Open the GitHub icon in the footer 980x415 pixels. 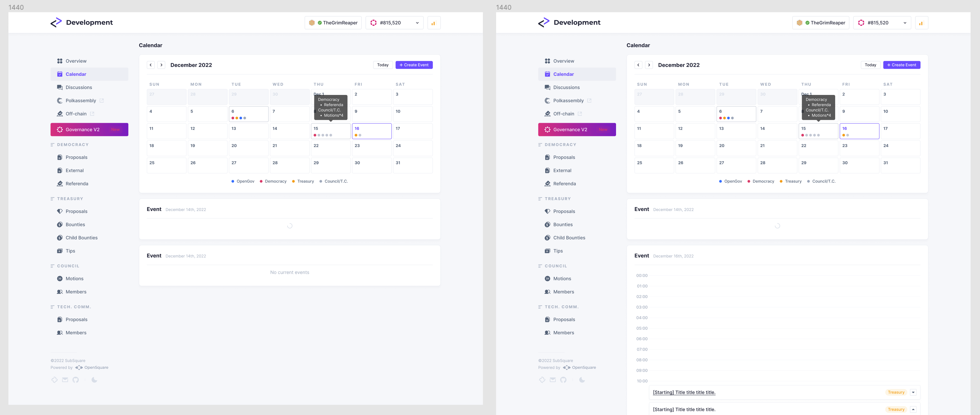coord(76,380)
